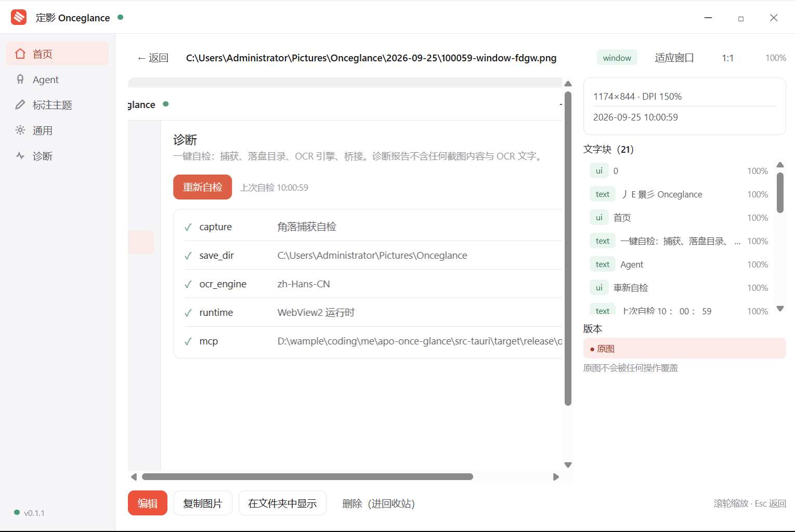
Task: Click the pulse icon beside 诊断
Action: [x=20, y=155]
